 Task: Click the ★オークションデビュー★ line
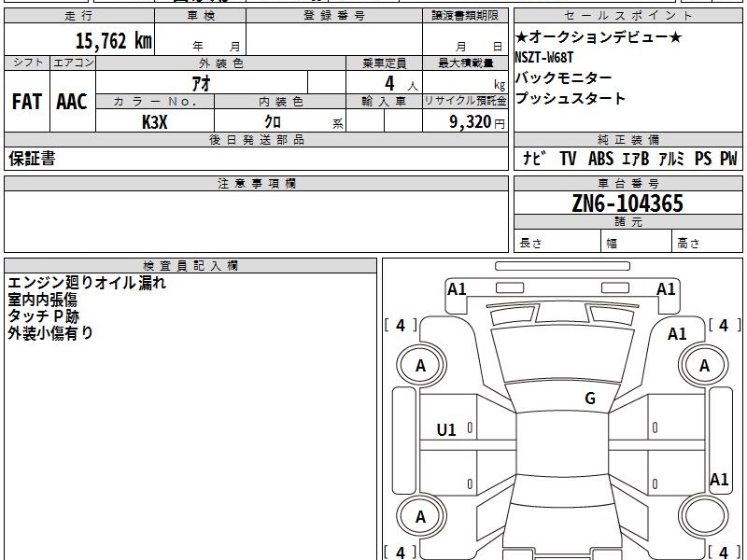click(x=599, y=36)
